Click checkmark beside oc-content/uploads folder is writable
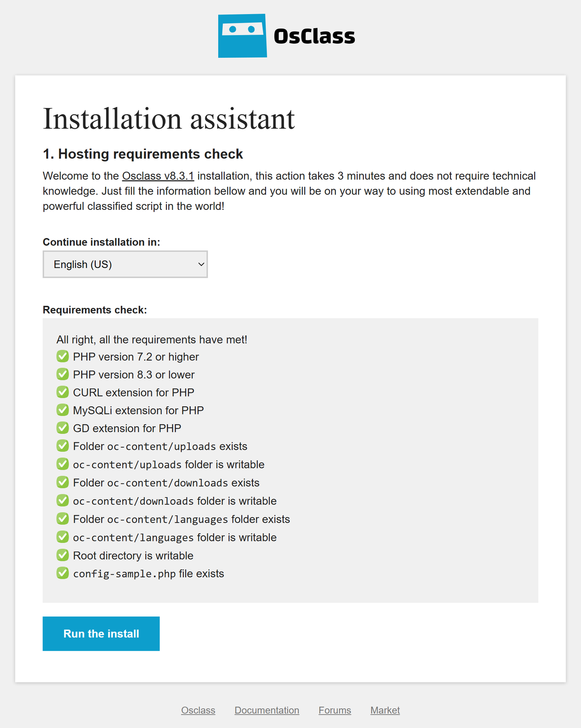This screenshot has height=728, width=581. click(62, 464)
